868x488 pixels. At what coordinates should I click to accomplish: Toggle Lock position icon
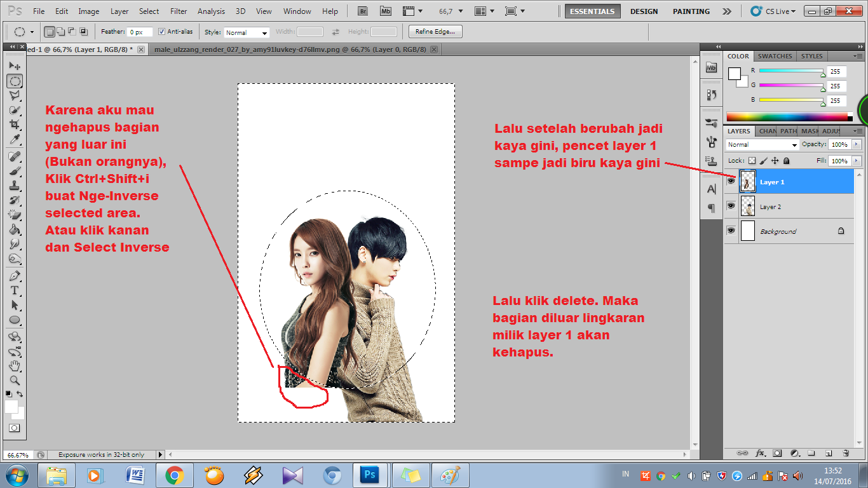(x=775, y=161)
